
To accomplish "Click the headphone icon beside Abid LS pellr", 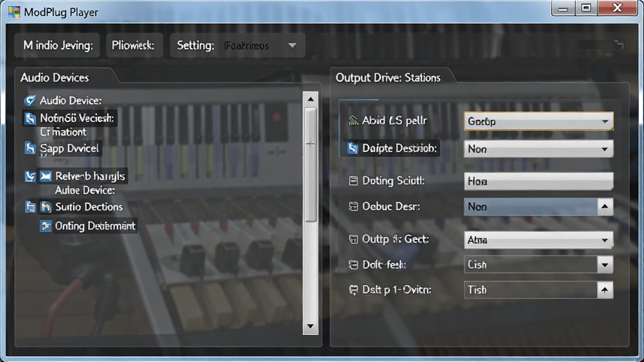I will coord(353,120).
